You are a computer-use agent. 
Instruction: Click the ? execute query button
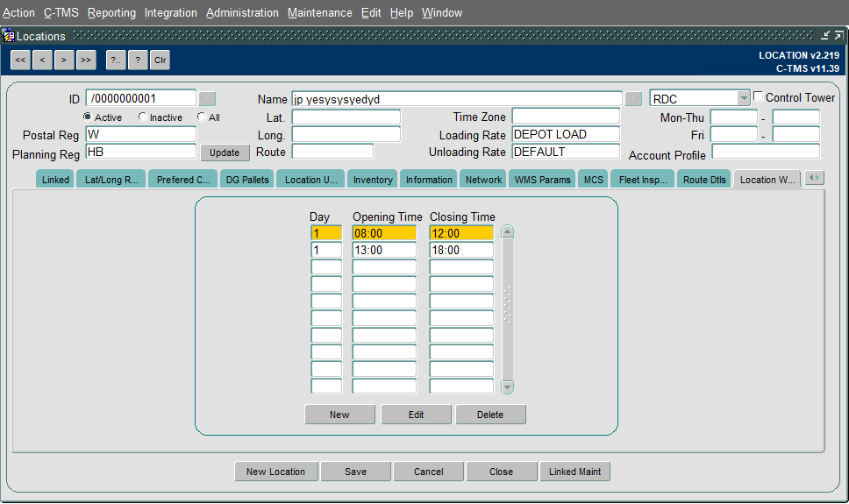coord(138,60)
